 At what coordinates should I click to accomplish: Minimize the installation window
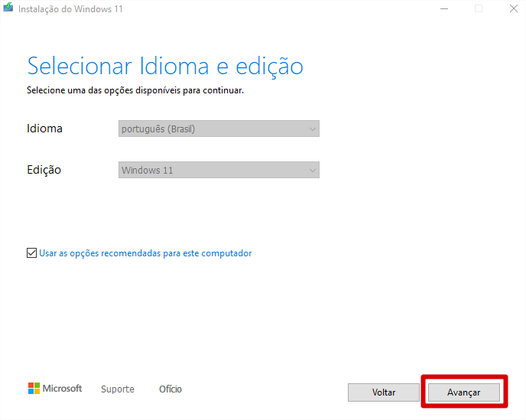444,8
